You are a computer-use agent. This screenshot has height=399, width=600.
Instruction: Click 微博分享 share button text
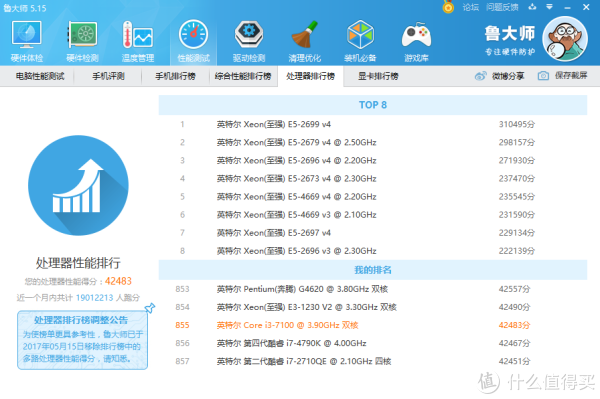(508, 76)
